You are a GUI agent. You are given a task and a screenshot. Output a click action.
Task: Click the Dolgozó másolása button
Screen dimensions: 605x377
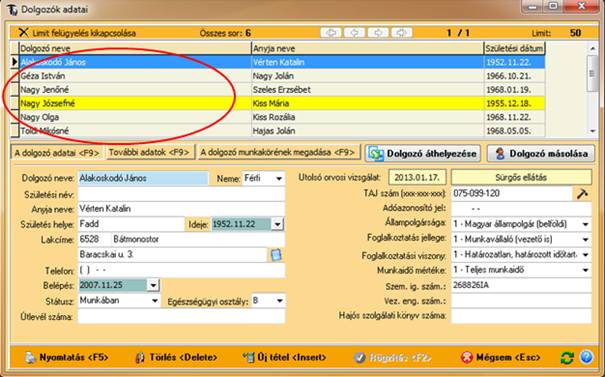541,154
